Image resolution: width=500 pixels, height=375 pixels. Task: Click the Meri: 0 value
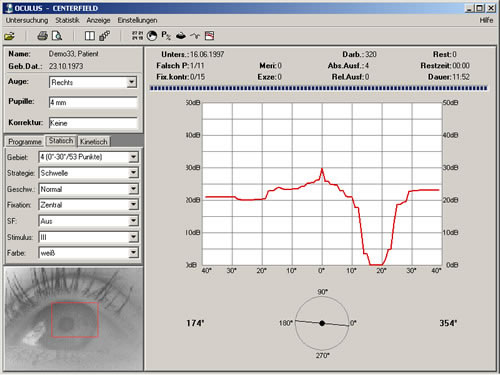click(279, 66)
